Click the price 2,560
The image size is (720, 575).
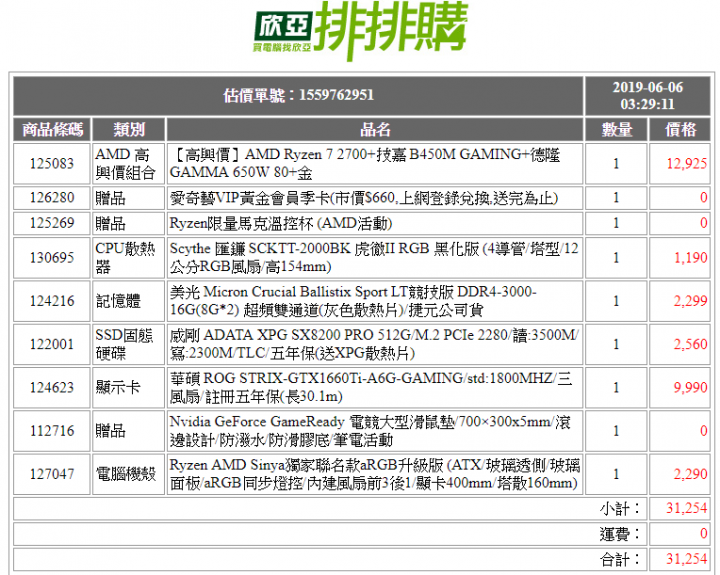[690, 344]
